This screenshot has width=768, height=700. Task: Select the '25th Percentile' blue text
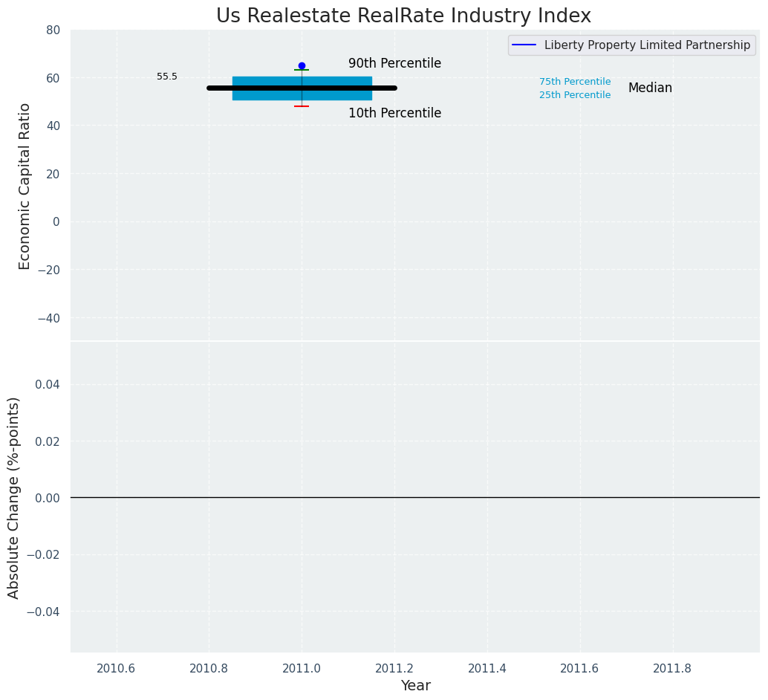(x=575, y=95)
